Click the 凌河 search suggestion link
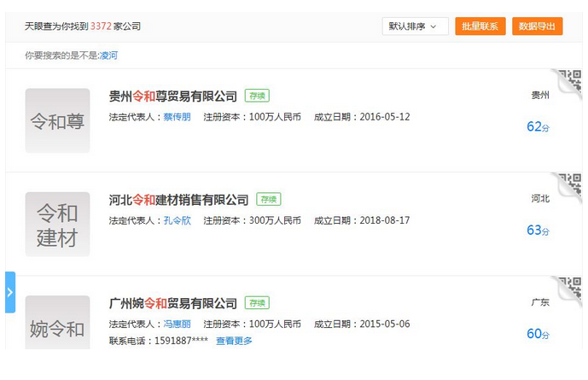Viewport: 588px width, 380px height. pyautogui.click(x=108, y=55)
